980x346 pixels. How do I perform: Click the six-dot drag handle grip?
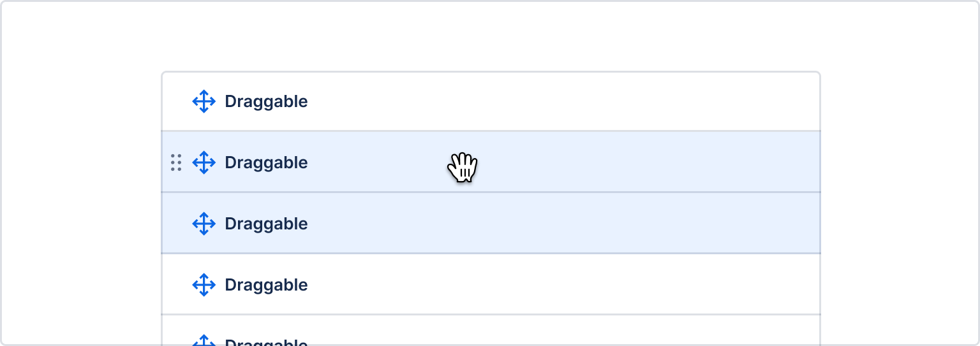pyautogui.click(x=176, y=162)
